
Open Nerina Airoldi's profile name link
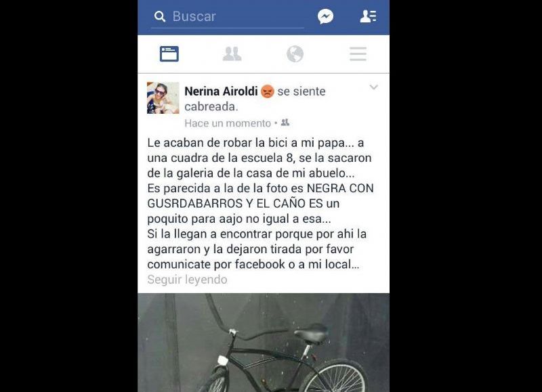point(222,91)
